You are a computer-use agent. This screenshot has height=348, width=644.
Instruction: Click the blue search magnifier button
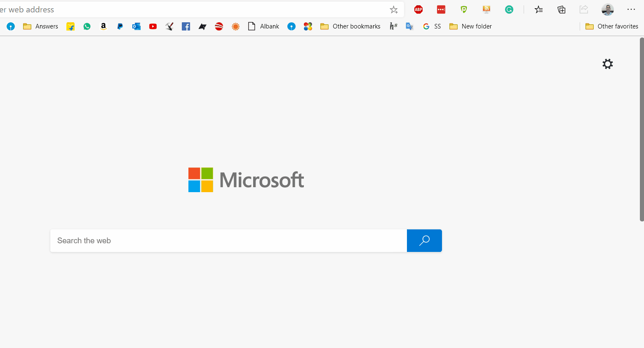tap(424, 241)
